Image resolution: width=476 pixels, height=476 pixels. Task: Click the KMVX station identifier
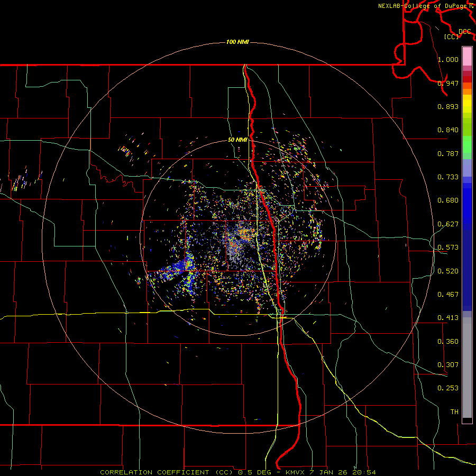(296, 472)
